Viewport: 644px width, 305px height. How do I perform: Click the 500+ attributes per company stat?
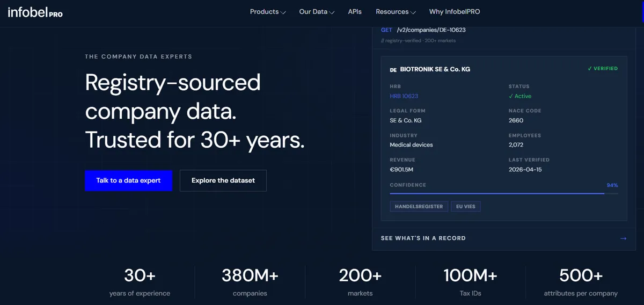click(x=581, y=283)
